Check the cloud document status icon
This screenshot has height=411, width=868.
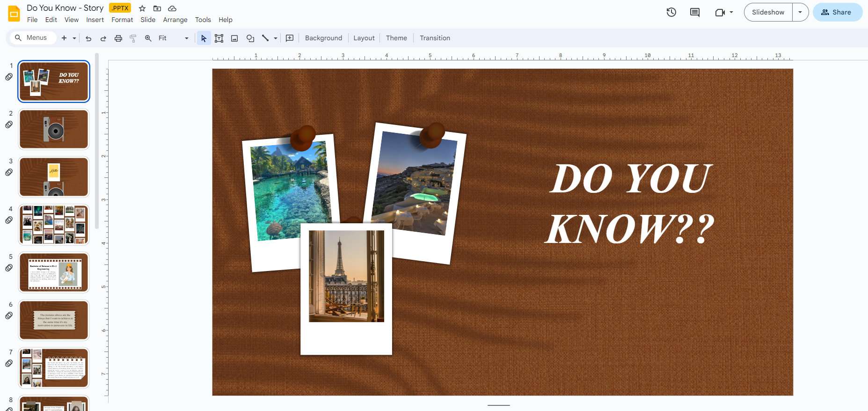[172, 8]
